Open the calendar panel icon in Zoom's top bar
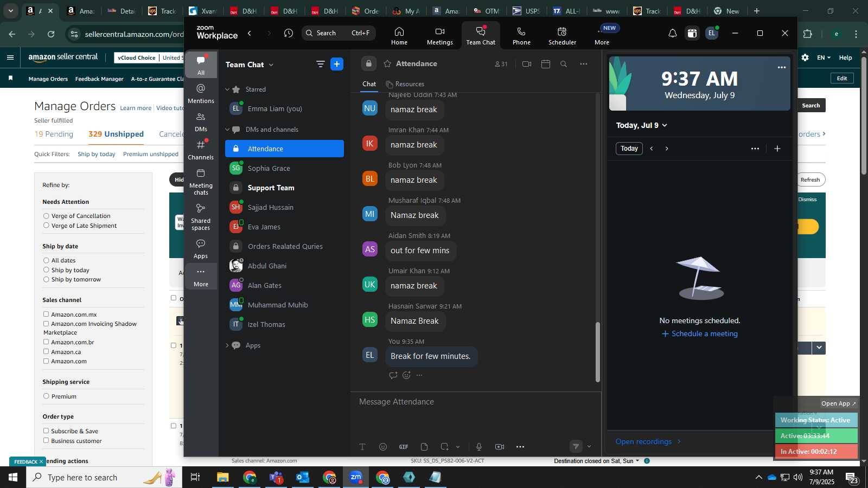The height and width of the screenshot is (488, 868). tap(692, 33)
